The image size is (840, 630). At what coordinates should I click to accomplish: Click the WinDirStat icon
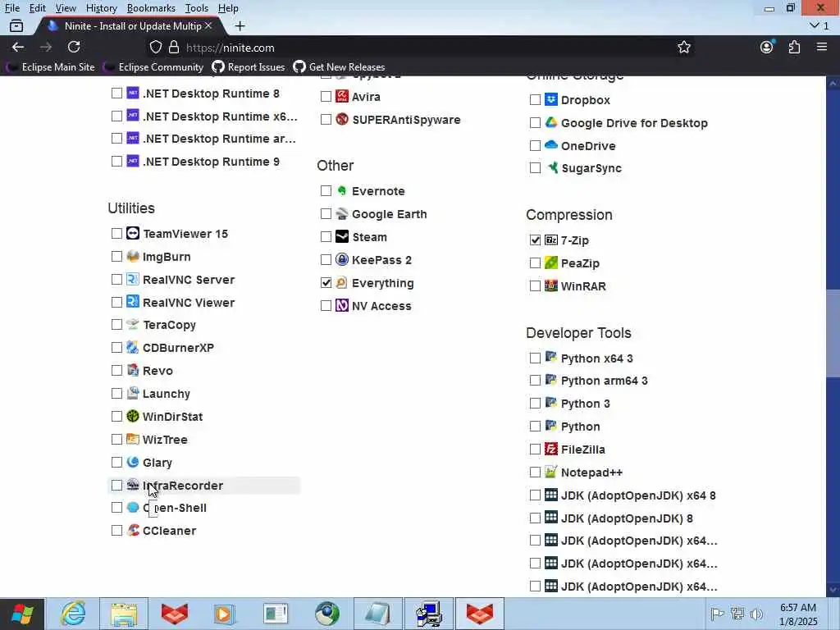(133, 416)
